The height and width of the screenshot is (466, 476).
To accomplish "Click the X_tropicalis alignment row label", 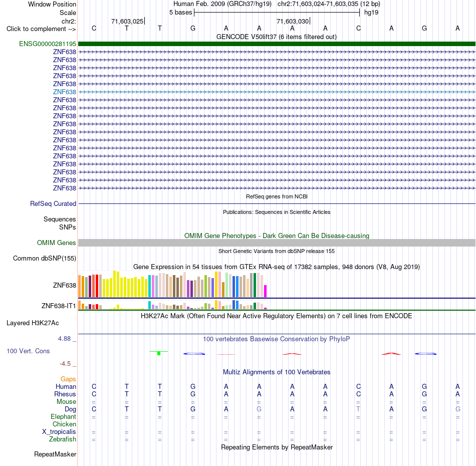I will [59, 432].
